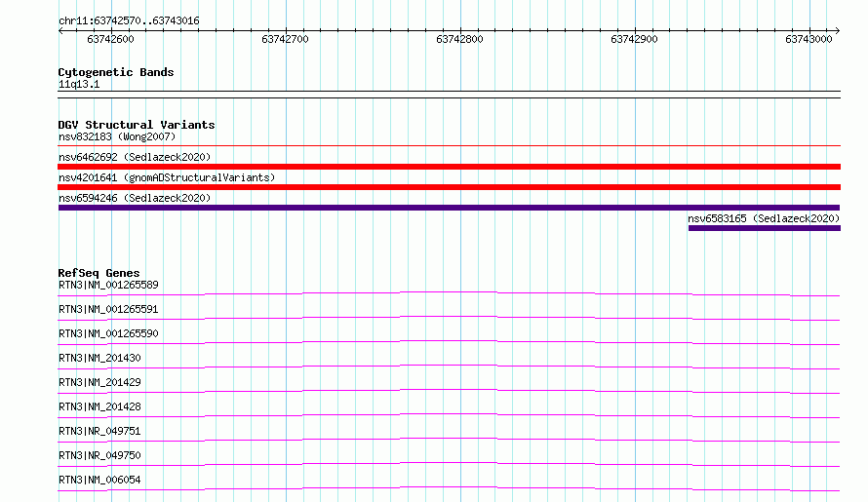
Task: Click the magenta intron line of NM_001265590
Action: click(449, 341)
